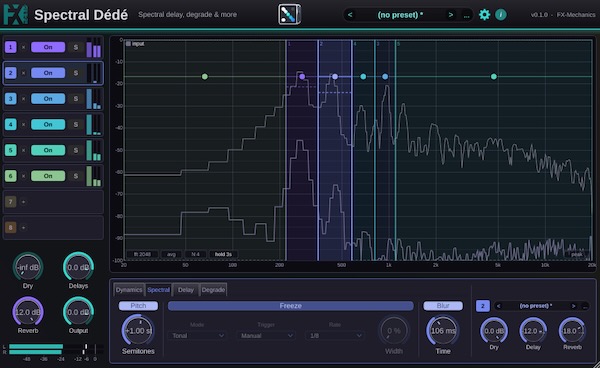Open N 4 analyzer setting

click(x=195, y=254)
